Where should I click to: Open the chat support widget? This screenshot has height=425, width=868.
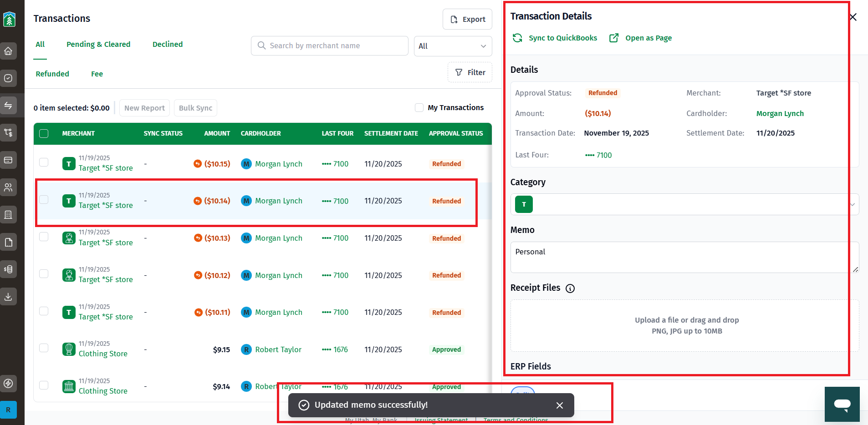pyautogui.click(x=842, y=404)
